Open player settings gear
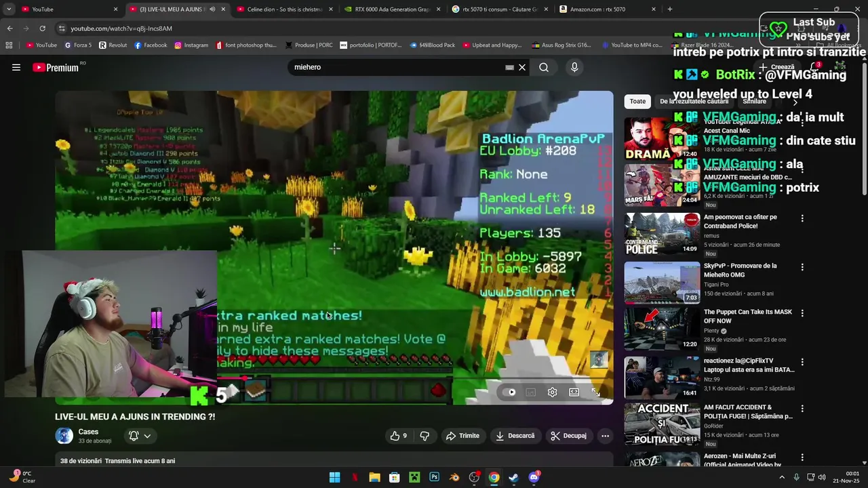The image size is (868, 488). coord(553,392)
